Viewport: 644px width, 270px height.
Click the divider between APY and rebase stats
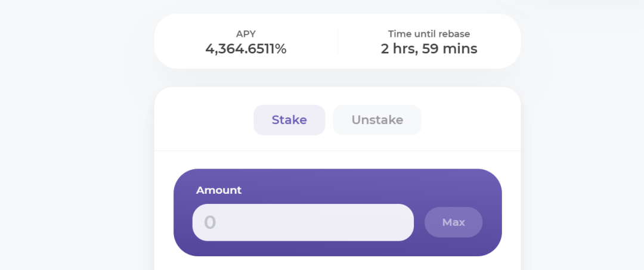338,41
